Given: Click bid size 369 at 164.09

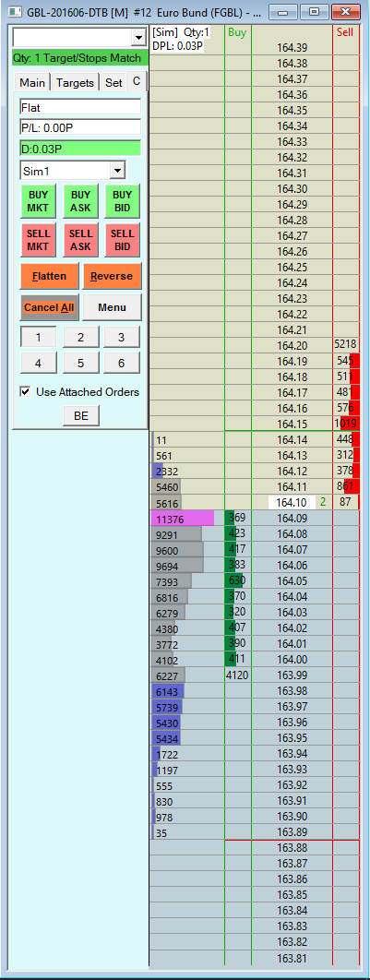Looking at the screenshot, I should [x=237, y=518].
